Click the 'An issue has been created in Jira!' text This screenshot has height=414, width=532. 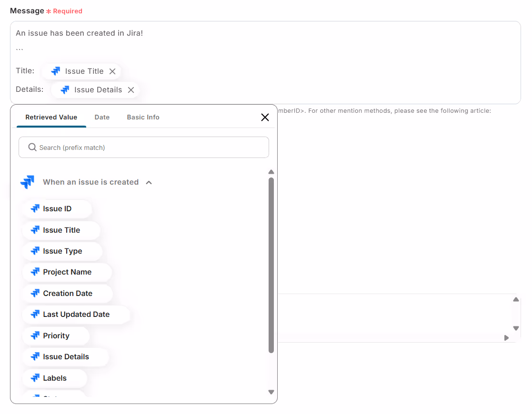(x=80, y=33)
